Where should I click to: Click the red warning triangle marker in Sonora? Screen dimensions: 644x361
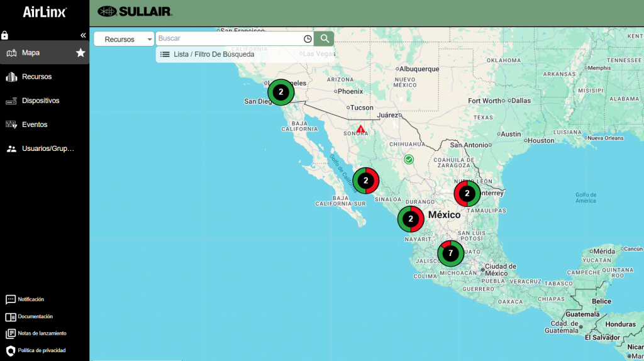click(x=361, y=129)
